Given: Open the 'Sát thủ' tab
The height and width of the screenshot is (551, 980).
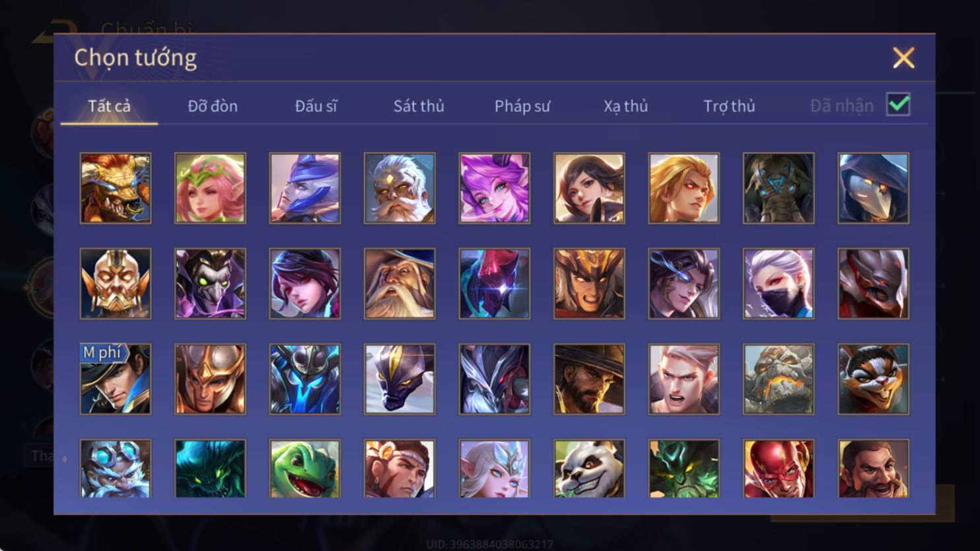Looking at the screenshot, I should [419, 106].
